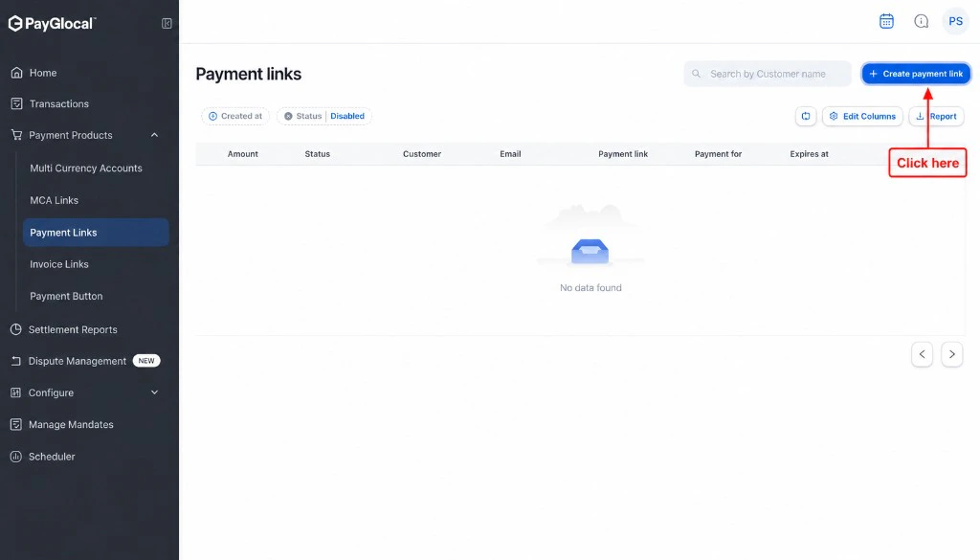The image size is (980, 560).
Task: Click the Email column header
Action: pyautogui.click(x=510, y=154)
